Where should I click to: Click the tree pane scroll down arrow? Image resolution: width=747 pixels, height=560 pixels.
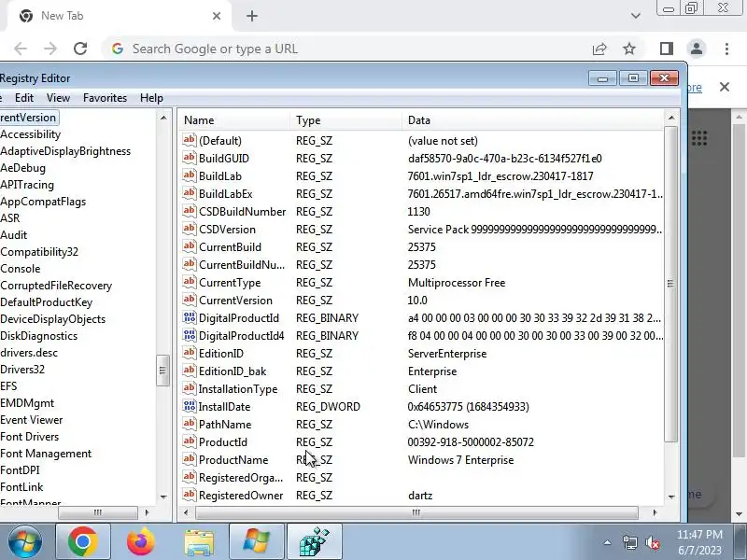163,497
